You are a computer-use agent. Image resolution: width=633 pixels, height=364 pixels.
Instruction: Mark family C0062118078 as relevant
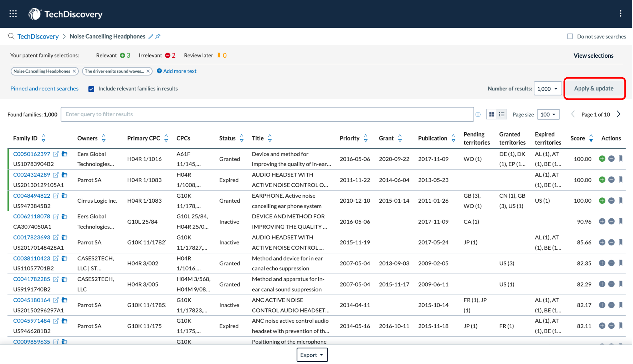point(602,222)
